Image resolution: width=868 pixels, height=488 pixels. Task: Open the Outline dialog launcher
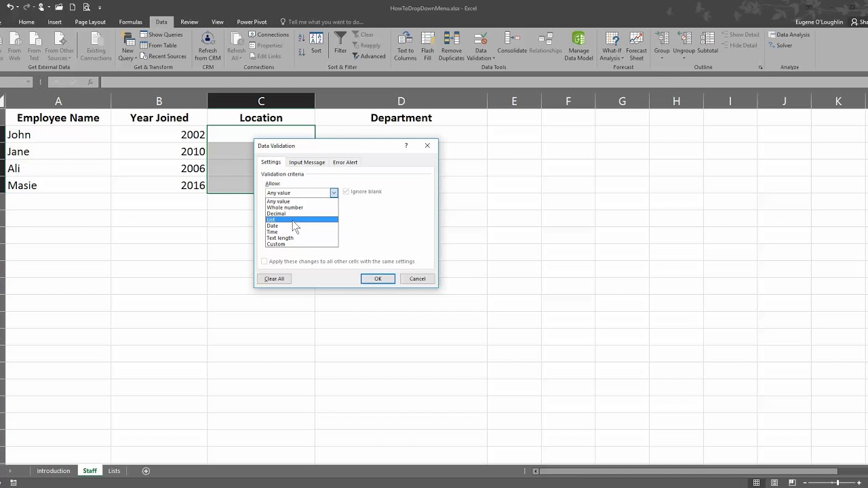pyautogui.click(x=760, y=68)
